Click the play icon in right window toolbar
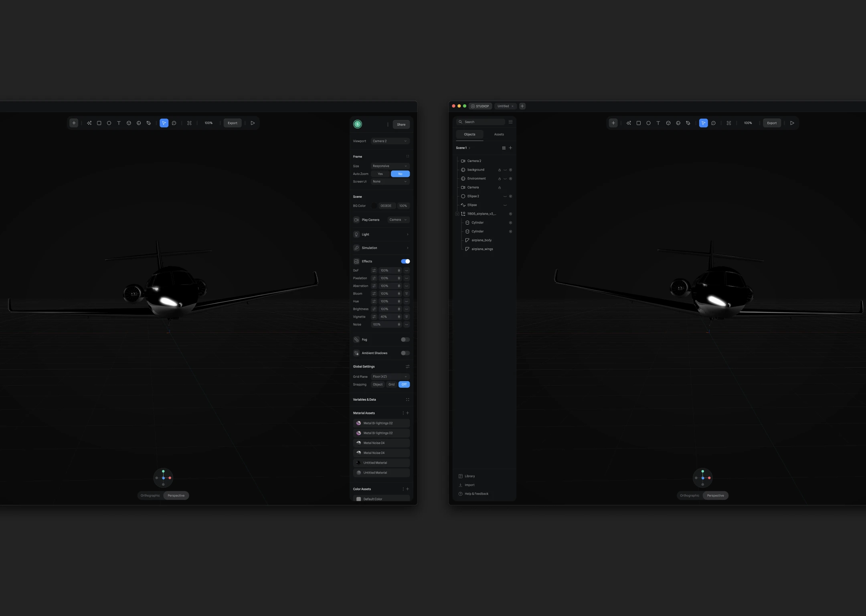The height and width of the screenshot is (616, 866). click(x=792, y=123)
